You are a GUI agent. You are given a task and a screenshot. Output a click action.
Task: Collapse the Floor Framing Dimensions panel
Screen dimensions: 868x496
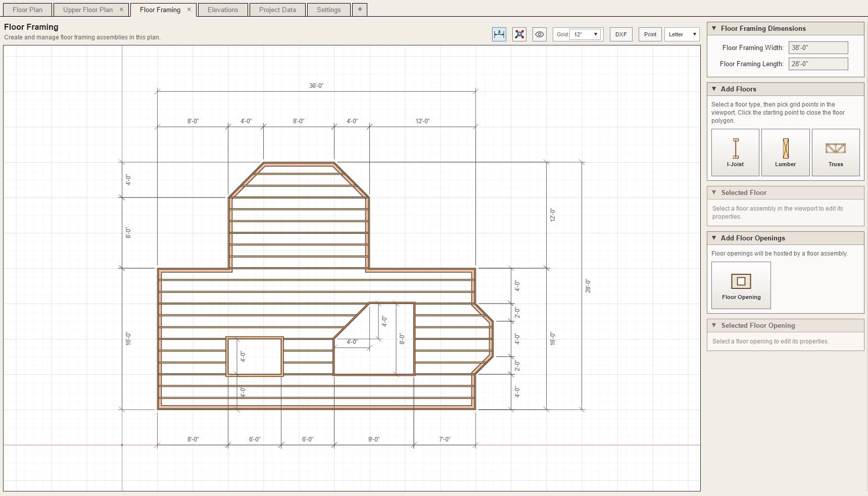coord(714,28)
